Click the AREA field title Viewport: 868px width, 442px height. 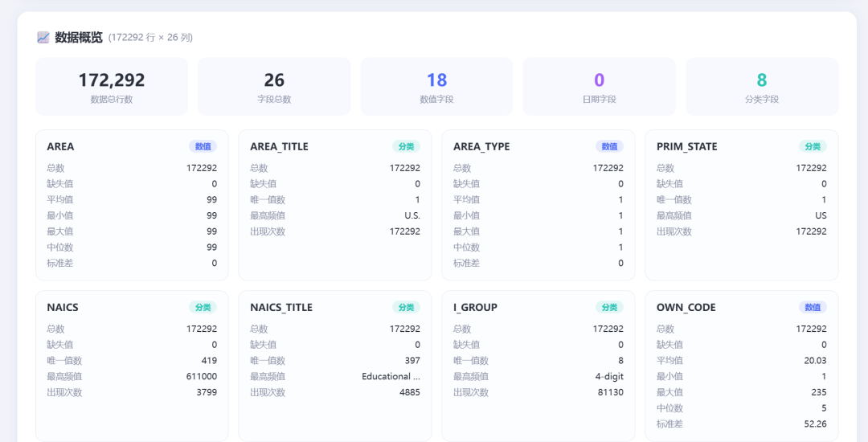[60, 146]
